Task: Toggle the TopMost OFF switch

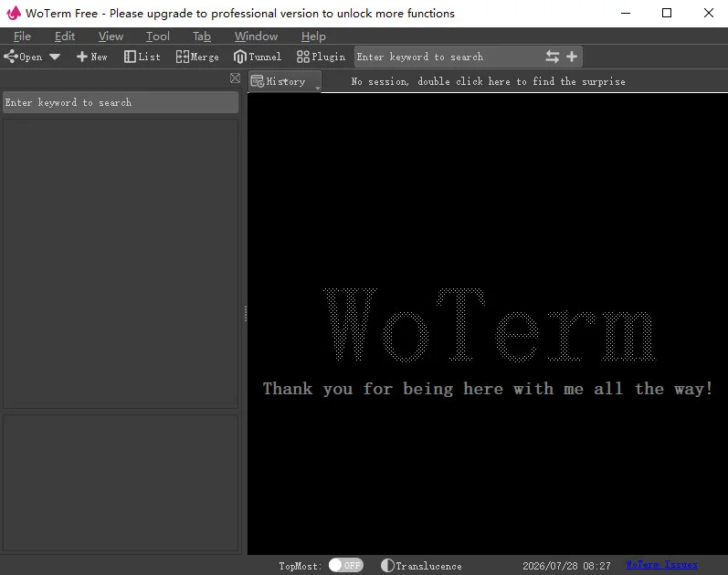Action: coord(346,565)
